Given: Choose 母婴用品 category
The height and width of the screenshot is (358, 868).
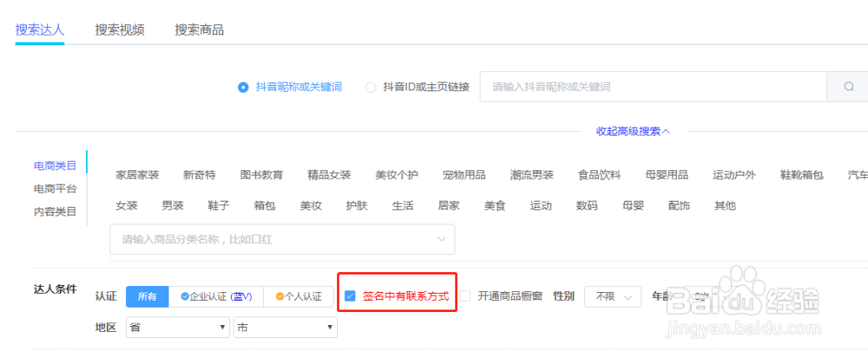Looking at the screenshot, I should pyautogui.click(x=667, y=175).
